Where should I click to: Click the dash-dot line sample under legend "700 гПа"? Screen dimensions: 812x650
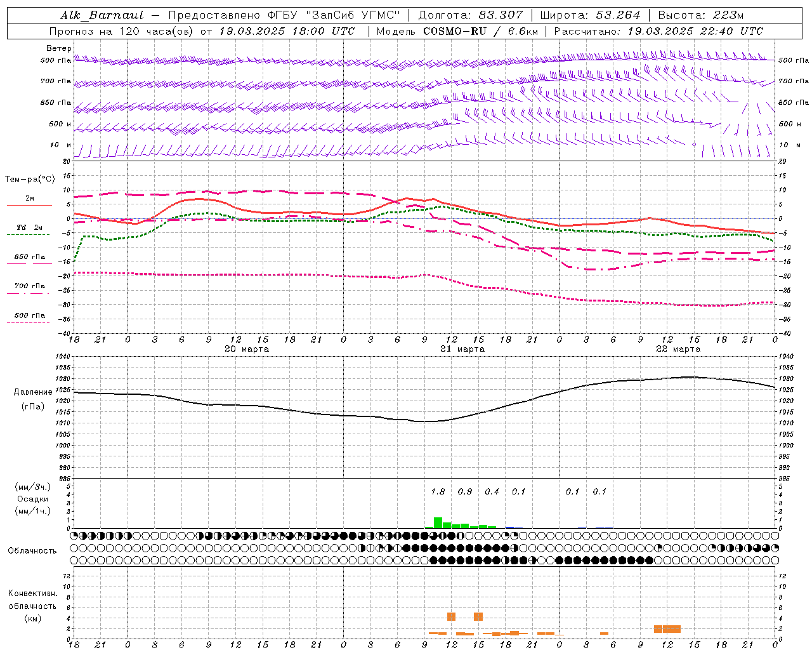[x=29, y=293]
